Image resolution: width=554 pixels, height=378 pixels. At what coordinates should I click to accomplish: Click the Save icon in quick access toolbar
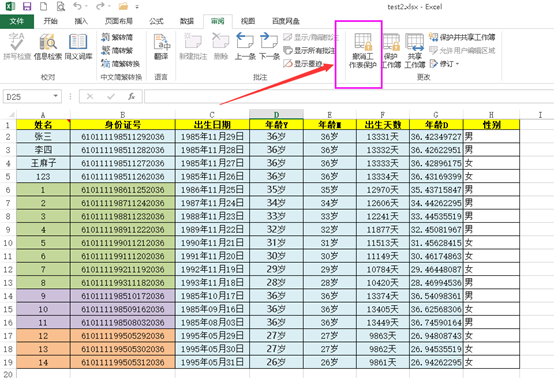[x=26, y=6]
